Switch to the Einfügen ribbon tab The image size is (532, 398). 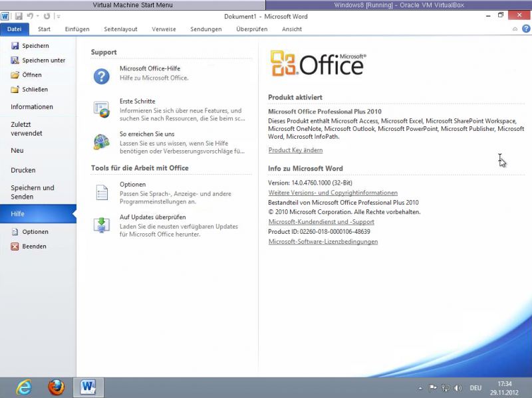click(77, 29)
